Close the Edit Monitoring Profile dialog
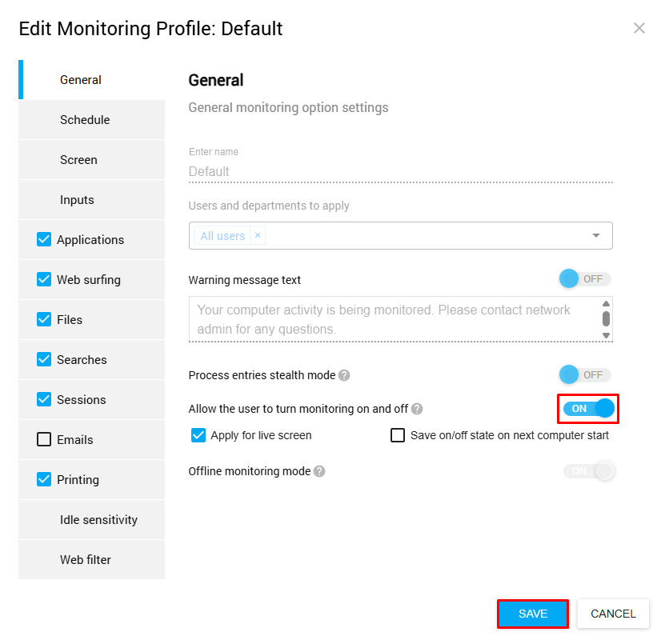Image resolution: width=669 pixels, height=644 pixels. [x=639, y=29]
